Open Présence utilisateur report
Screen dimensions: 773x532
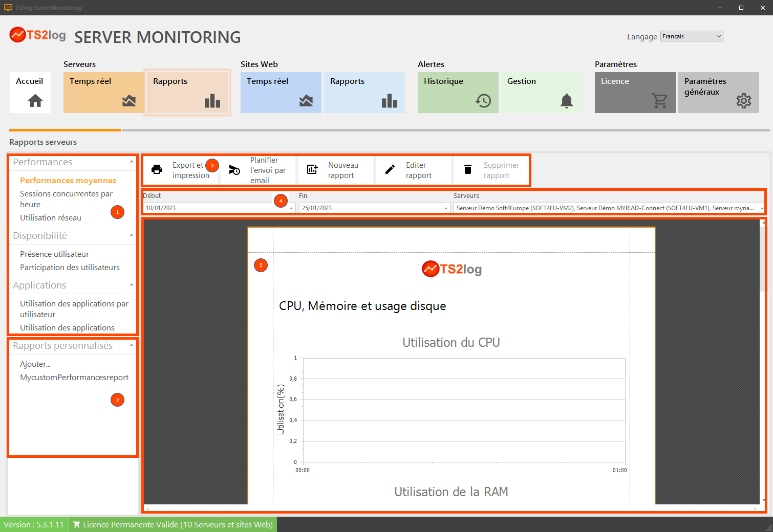54,254
